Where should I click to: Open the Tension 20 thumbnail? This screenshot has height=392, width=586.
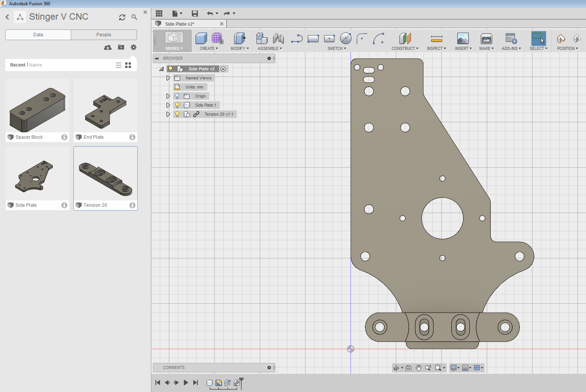tap(105, 174)
